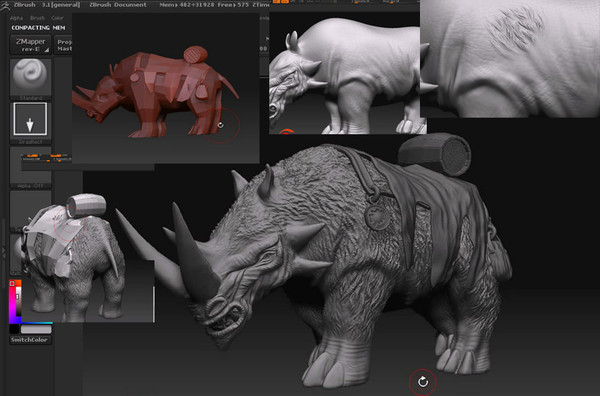Select the gray main color swatch
Viewport: 600px width, 396px height.
tap(36, 329)
